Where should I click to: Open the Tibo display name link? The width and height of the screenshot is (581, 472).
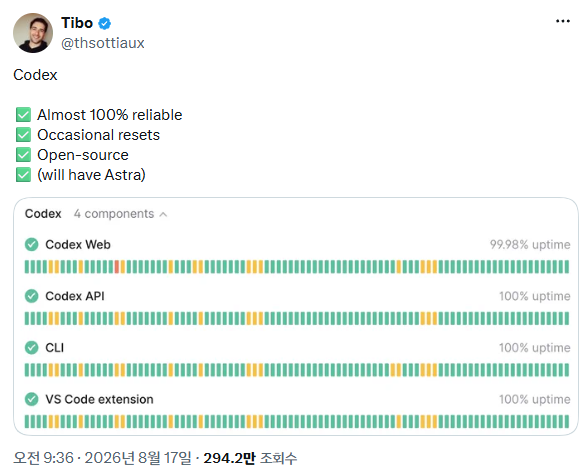(x=77, y=23)
